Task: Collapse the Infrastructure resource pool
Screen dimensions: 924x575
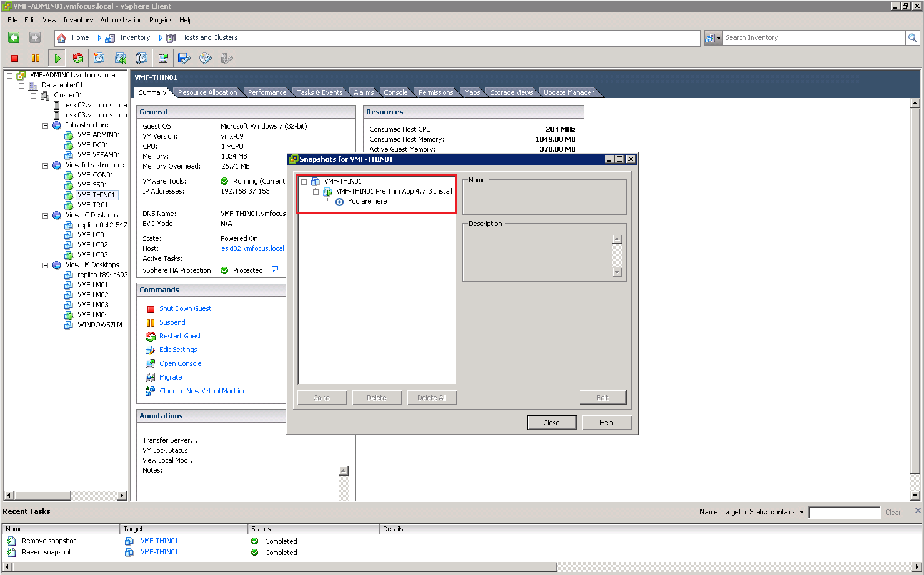Action: pyautogui.click(x=45, y=125)
